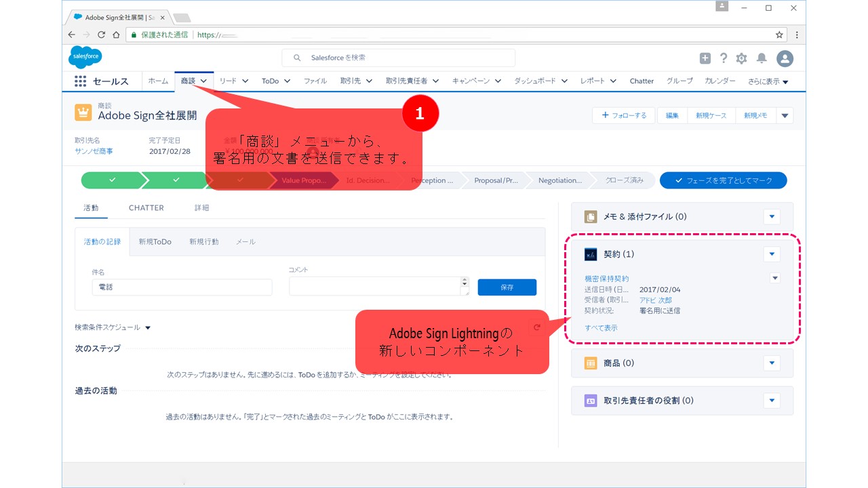Screen dimensions: 868x488
Task: Click the 取引先責任者の役割 panel icon
Action: pyautogui.click(x=591, y=401)
